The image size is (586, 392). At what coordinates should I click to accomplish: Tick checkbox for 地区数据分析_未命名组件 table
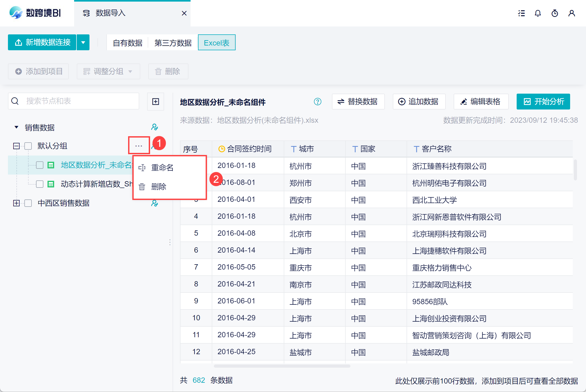40,165
